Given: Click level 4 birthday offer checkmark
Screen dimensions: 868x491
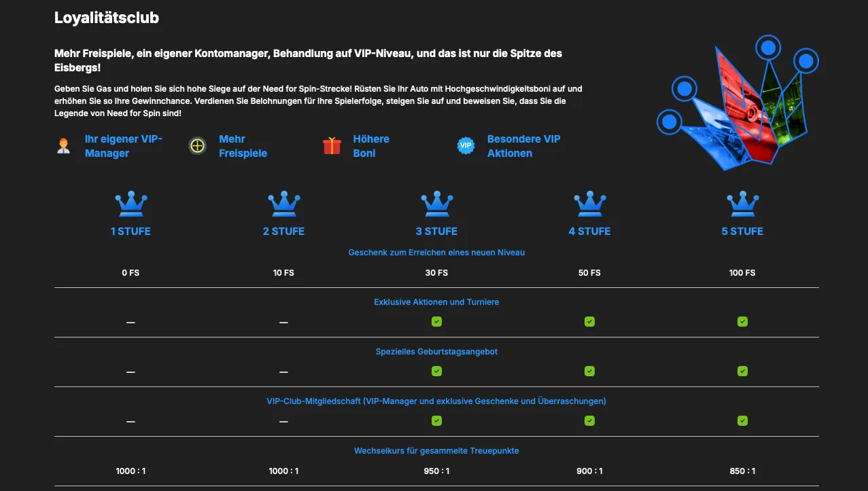Looking at the screenshot, I should 589,371.
